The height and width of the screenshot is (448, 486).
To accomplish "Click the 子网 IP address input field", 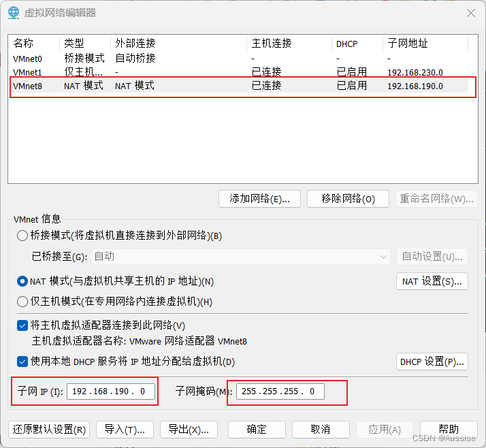I will pyautogui.click(x=111, y=391).
